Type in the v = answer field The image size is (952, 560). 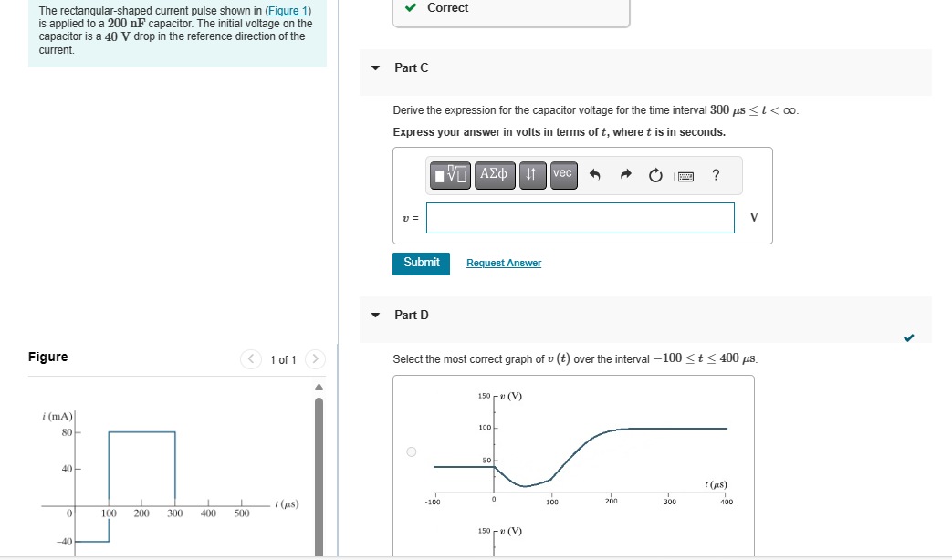580,217
